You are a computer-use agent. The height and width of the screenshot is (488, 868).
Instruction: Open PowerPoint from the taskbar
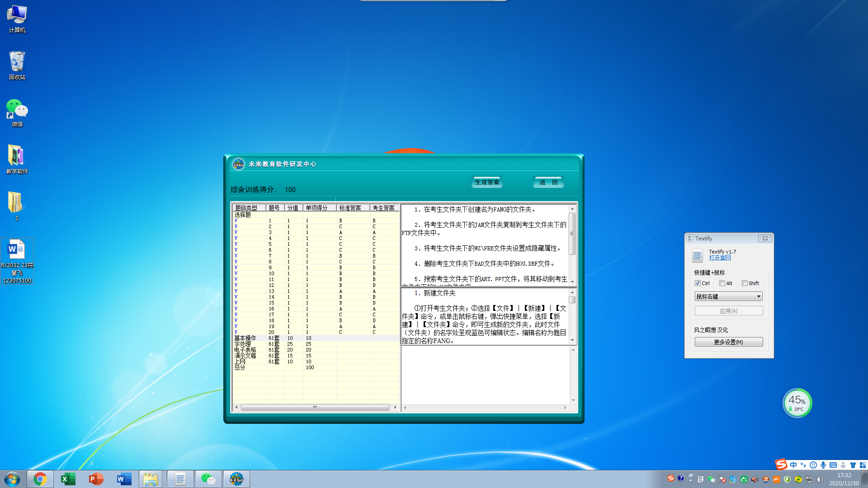coord(96,479)
